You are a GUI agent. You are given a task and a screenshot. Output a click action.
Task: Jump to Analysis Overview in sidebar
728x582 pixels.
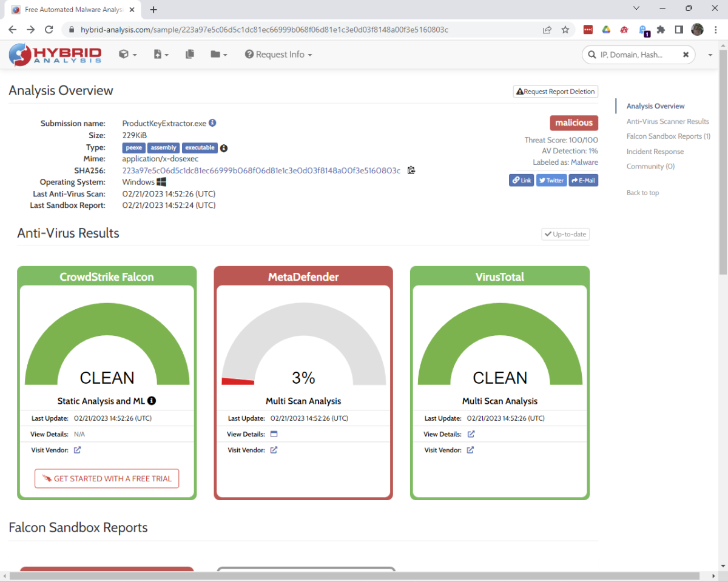pyautogui.click(x=655, y=106)
